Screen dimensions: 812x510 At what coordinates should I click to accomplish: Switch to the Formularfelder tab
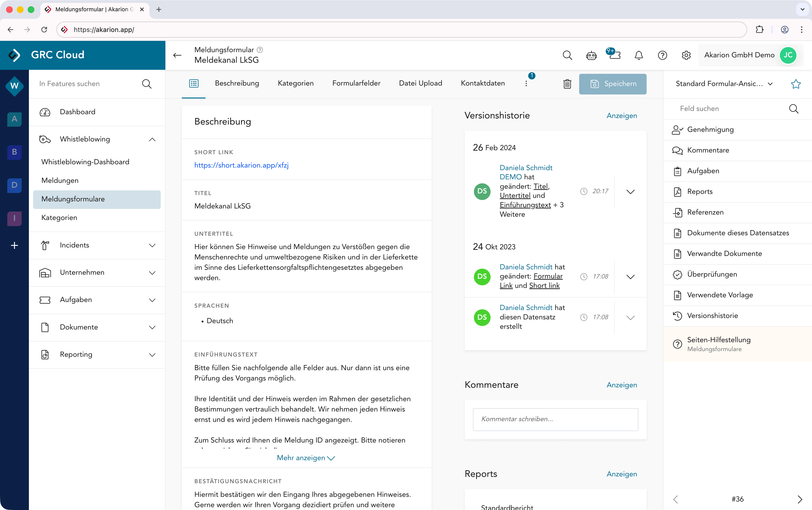pyautogui.click(x=356, y=83)
